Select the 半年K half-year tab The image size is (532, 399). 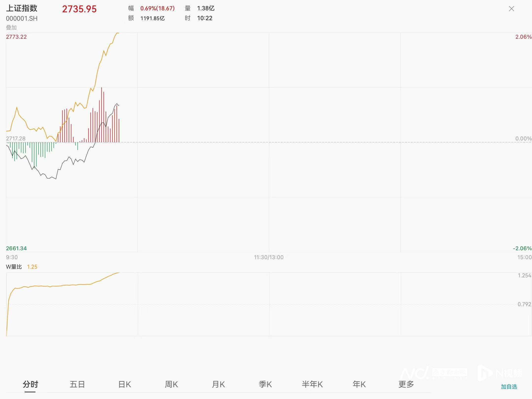[x=312, y=384]
